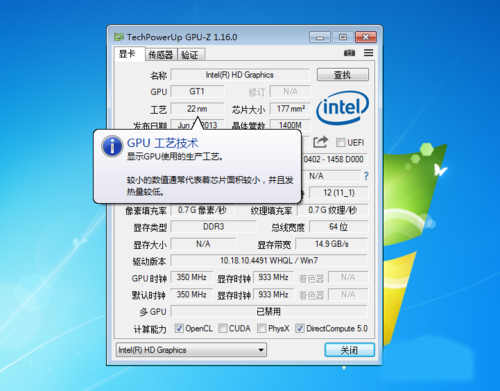This screenshot has width=500, height=391.
Task: Click the texture fillrate 0.7 G 纹理/秒 field
Action: [333, 210]
